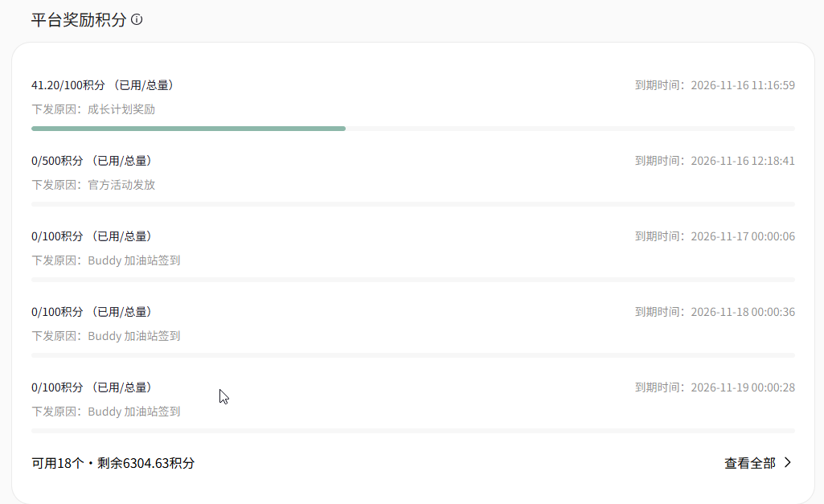The width and height of the screenshot is (824, 504).
Task: Select the 平台奖励积分 section title
Action: (x=79, y=20)
